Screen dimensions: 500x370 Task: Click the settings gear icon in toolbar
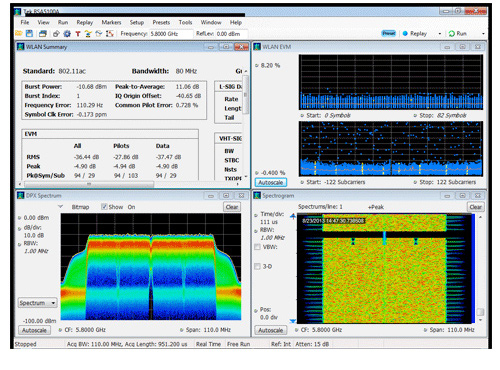(x=67, y=33)
